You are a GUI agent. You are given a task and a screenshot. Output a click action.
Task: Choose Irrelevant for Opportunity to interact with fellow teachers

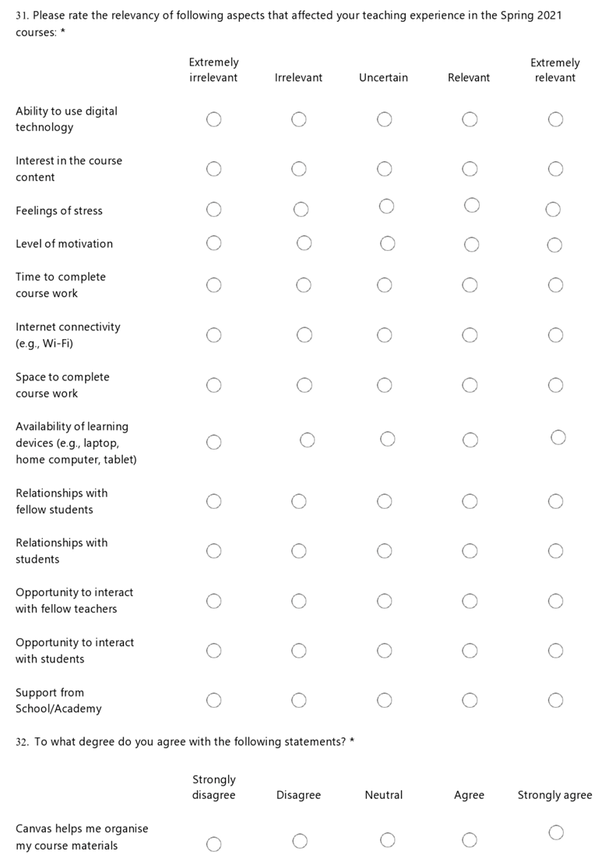(x=299, y=601)
